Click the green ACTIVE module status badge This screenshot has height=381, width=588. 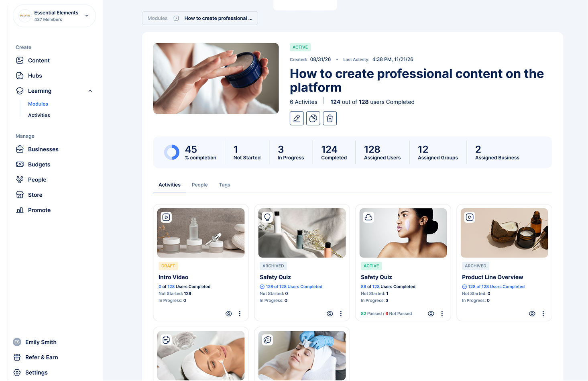tap(300, 47)
